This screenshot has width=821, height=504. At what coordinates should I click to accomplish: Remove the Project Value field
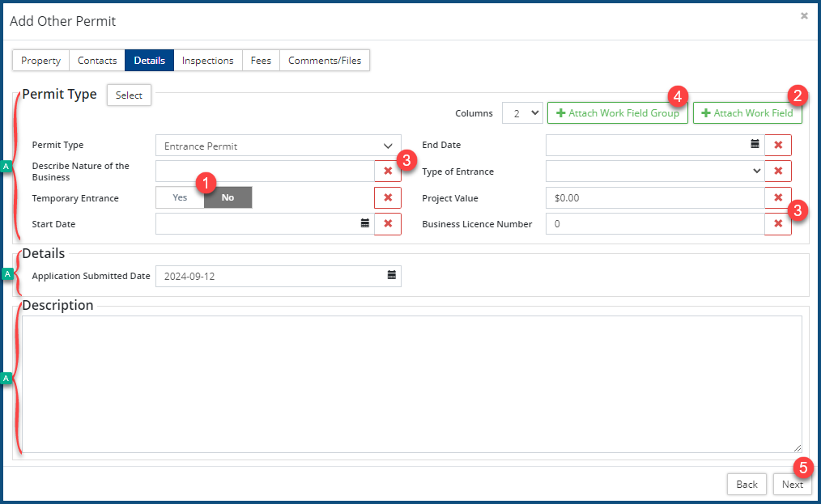pyautogui.click(x=778, y=198)
